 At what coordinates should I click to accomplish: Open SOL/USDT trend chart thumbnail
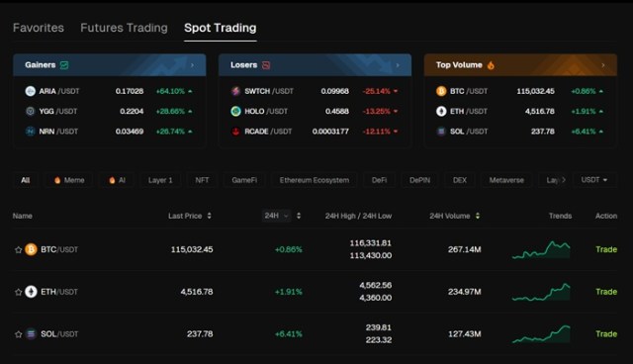tap(541, 334)
